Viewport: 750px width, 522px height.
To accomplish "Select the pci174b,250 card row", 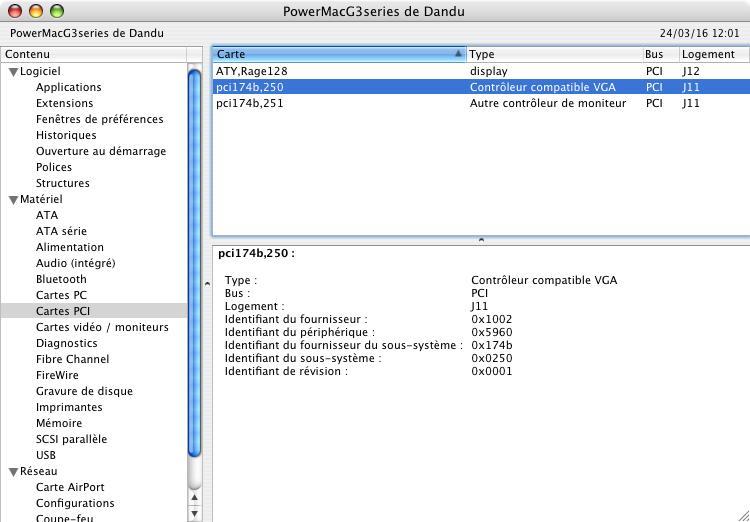I will coord(481,87).
